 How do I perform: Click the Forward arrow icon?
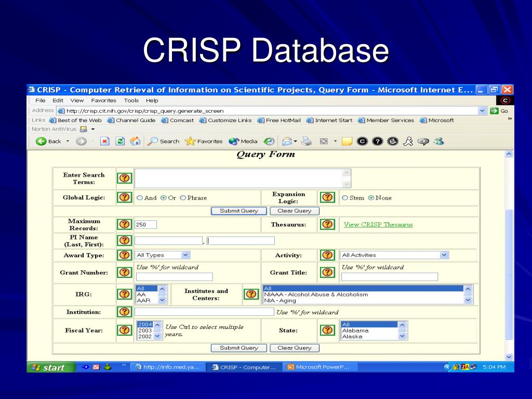click(81, 141)
